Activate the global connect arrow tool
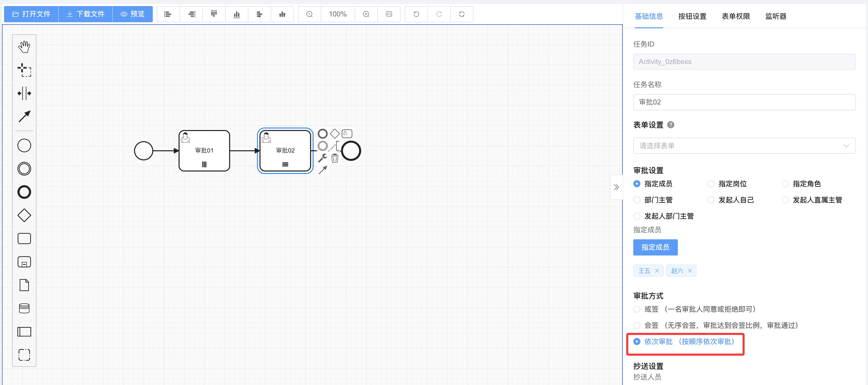The image size is (868, 385). coord(24,116)
